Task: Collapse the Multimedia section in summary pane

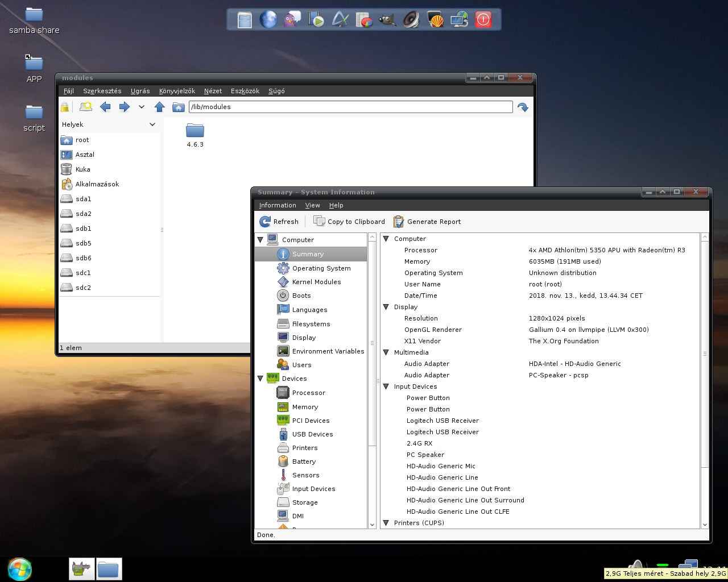Action: point(386,352)
